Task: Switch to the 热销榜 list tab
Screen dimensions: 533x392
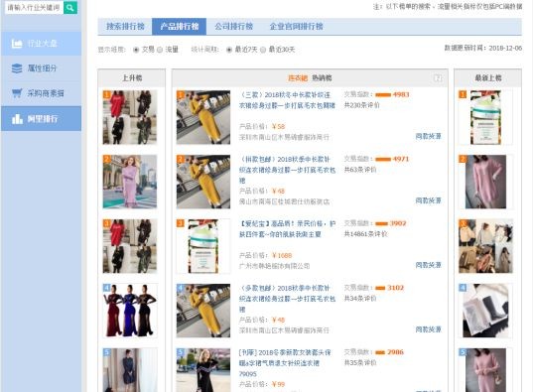Action: pyautogui.click(x=322, y=78)
